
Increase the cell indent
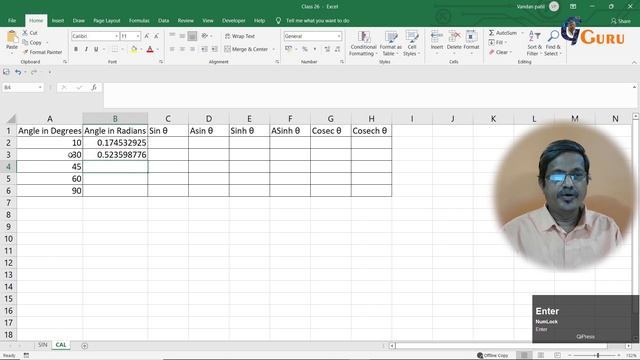tap(215, 49)
